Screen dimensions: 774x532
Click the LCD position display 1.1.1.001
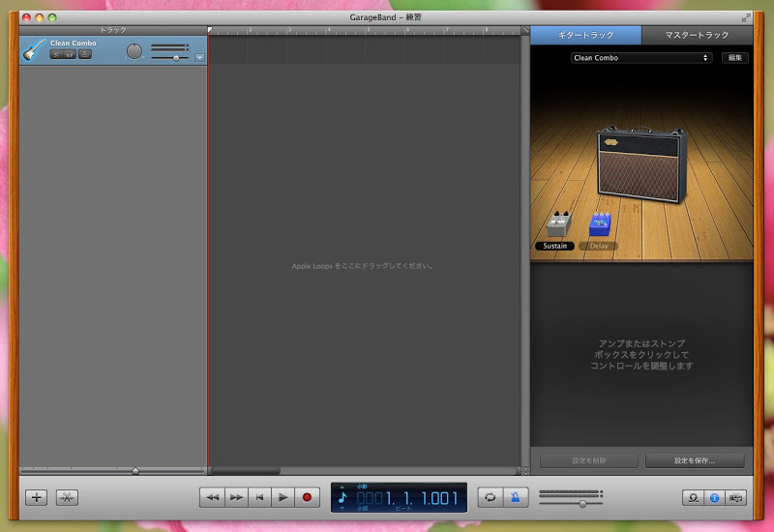tap(406, 498)
